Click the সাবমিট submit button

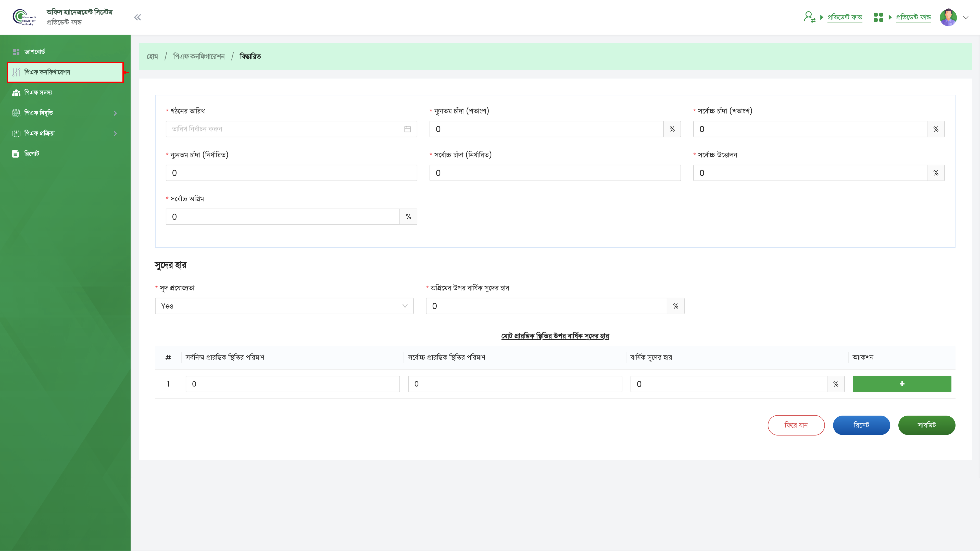(x=927, y=425)
